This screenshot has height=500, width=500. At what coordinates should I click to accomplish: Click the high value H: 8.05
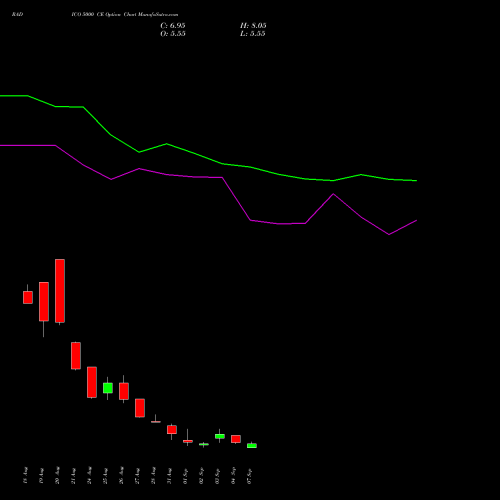click(x=253, y=26)
